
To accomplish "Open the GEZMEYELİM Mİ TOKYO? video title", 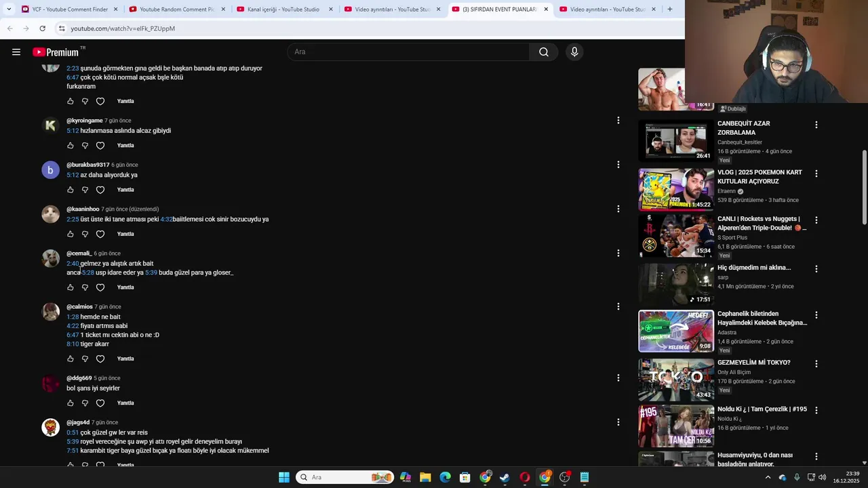I will click(754, 363).
